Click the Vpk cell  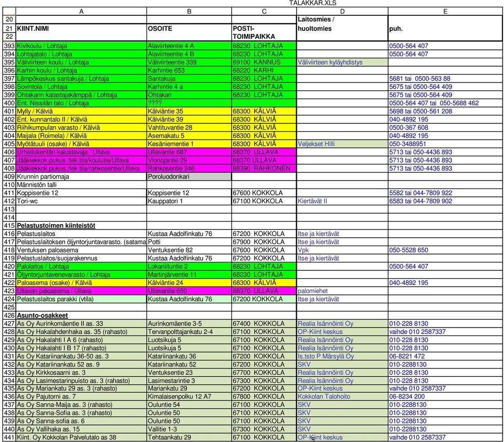coord(342,250)
